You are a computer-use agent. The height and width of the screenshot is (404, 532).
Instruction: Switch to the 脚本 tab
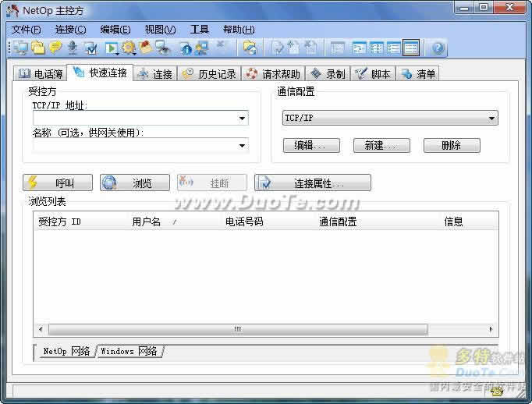(x=373, y=73)
